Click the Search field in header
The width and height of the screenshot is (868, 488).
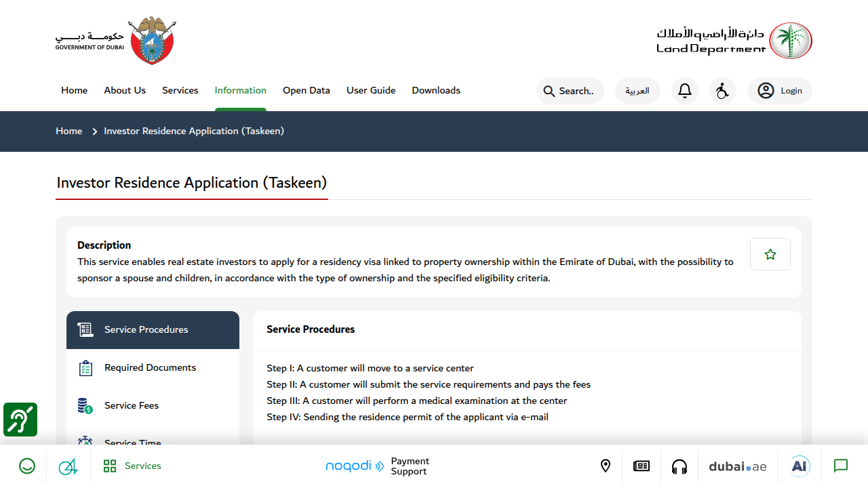(570, 91)
